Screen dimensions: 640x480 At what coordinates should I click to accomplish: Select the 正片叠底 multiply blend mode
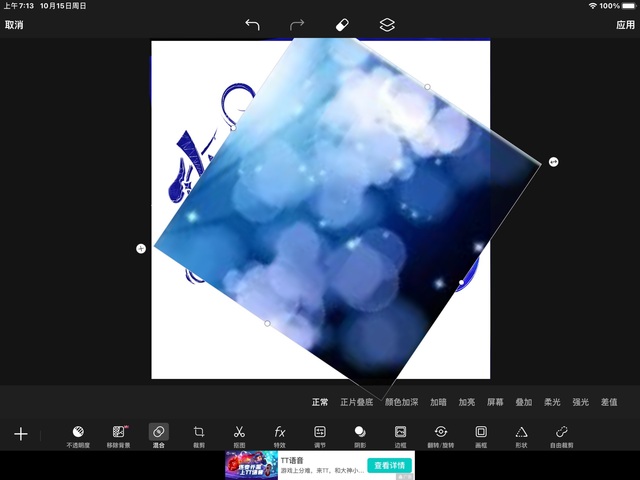click(x=356, y=402)
